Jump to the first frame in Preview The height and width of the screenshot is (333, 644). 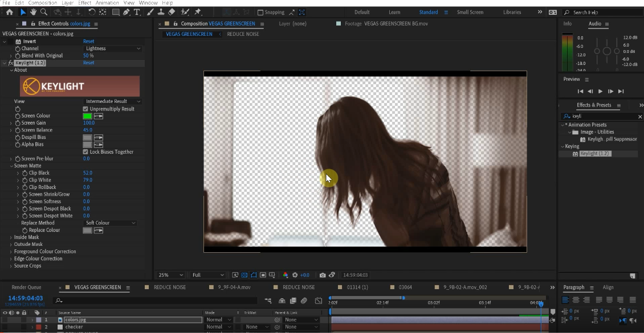580,92
